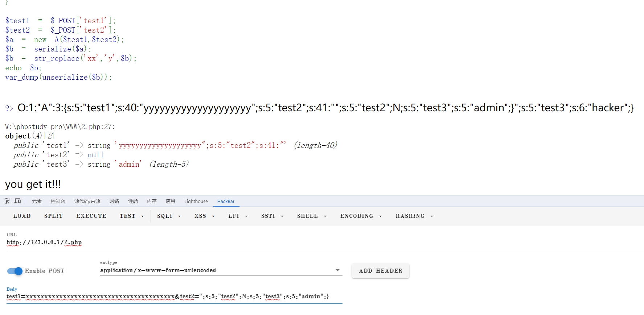Toggle the device toolbar icon
Viewport: 644px width, 315px height.
(x=17, y=201)
